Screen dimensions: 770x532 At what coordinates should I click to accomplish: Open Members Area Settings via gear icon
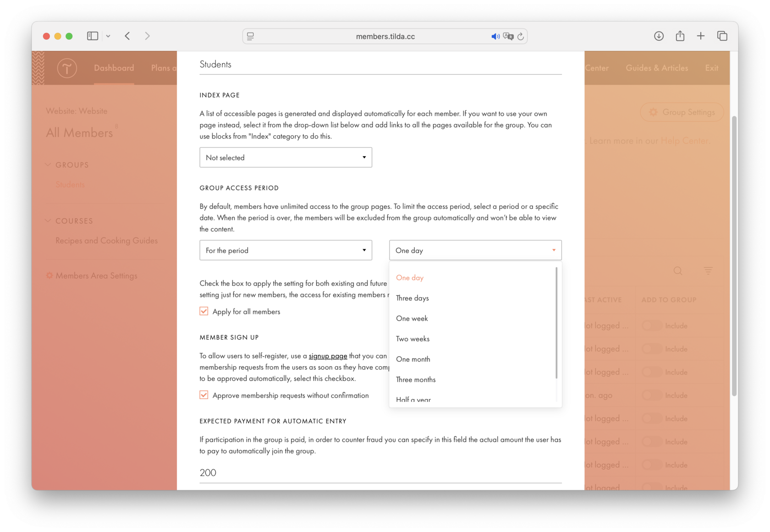tap(50, 275)
